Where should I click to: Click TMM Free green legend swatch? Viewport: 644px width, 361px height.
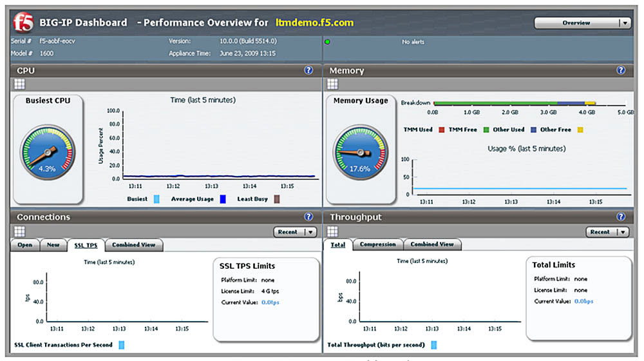click(486, 130)
